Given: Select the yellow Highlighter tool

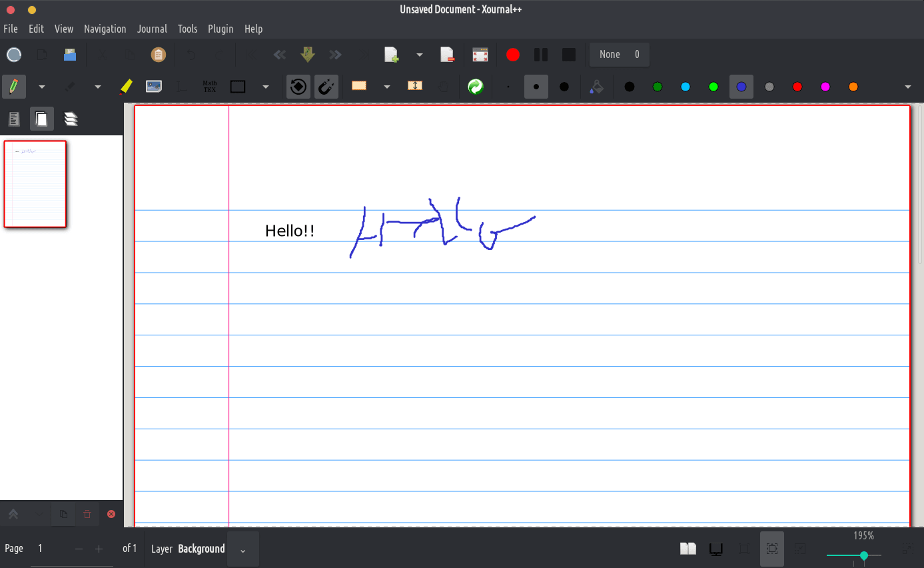Looking at the screenshot, I should 126,87.
